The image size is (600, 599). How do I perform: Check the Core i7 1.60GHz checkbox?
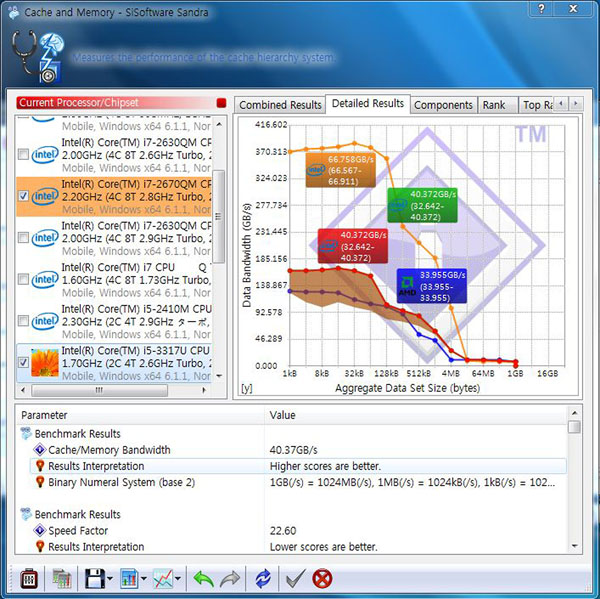coord(23,279)
